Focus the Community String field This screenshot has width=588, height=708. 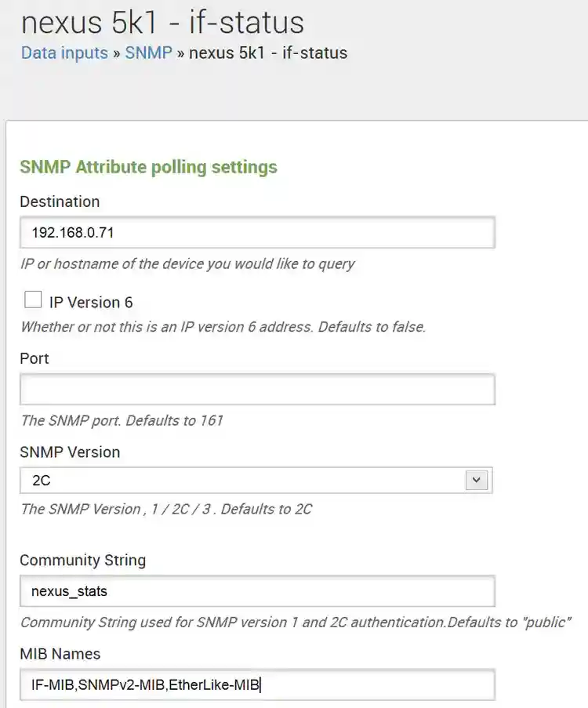(257, 591)
